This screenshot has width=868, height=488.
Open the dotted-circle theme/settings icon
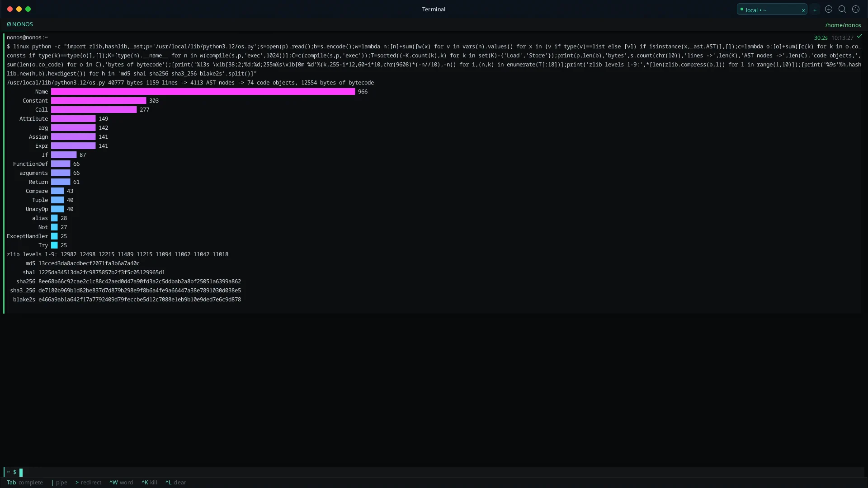tap(855, 9)
